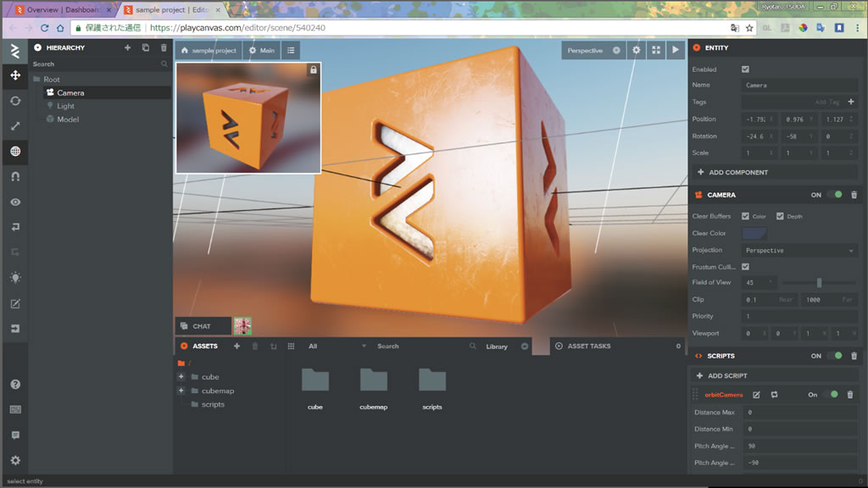This screenshot has height=488, width=868.
Task: Open sample project home breadcrumb
Action: pyautogui.click(x=209, y=50)
